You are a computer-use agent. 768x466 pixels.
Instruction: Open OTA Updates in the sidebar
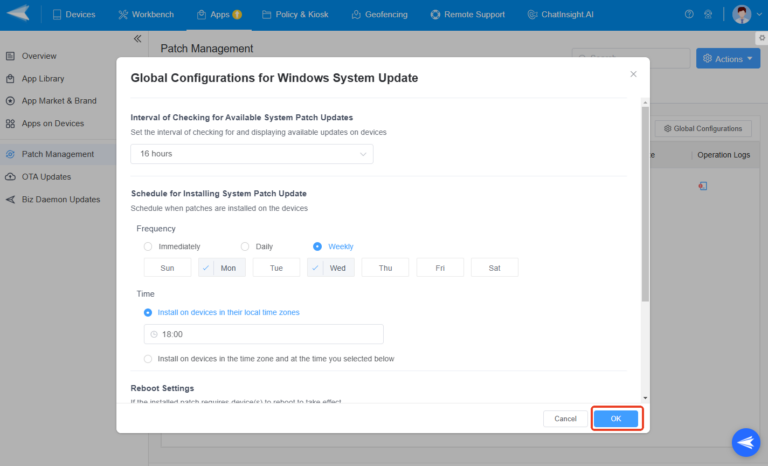[46, 177]
